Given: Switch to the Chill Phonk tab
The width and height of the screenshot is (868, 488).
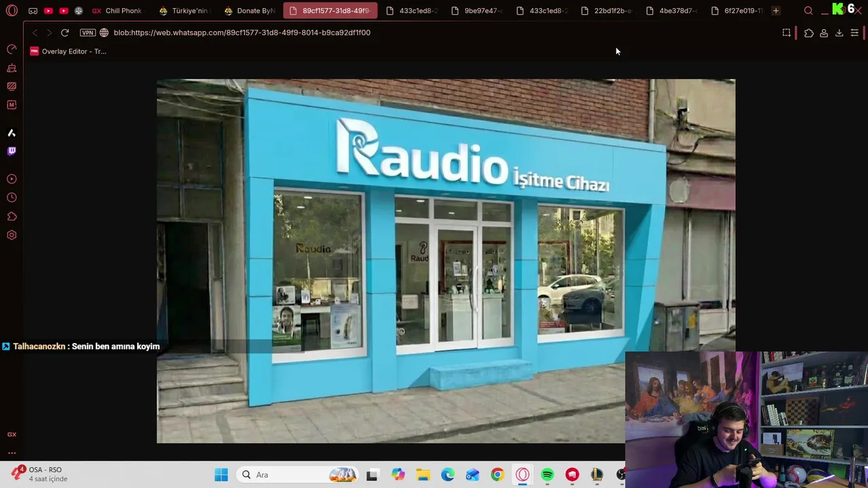Looking at the screenshot, I should 117,11.
